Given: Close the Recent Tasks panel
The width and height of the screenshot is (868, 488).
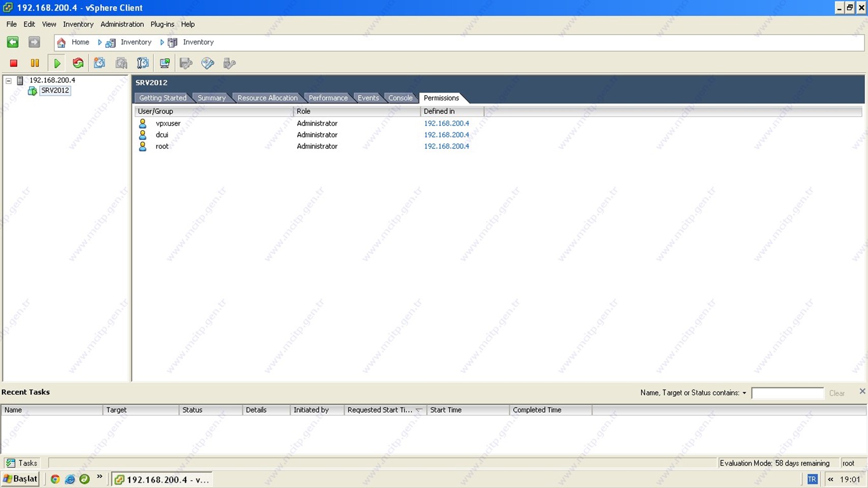Looking at the screenshot, I should [862, 391].
